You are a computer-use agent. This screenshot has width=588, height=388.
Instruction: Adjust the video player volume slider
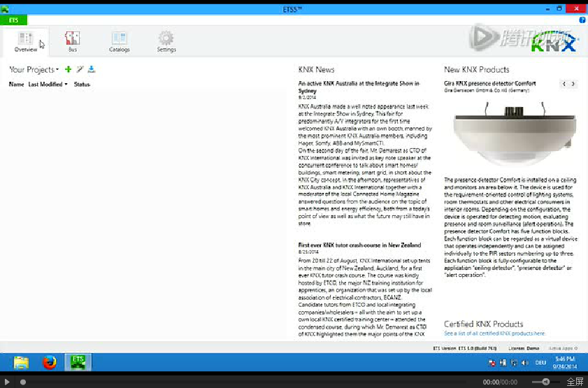(545, 382)
